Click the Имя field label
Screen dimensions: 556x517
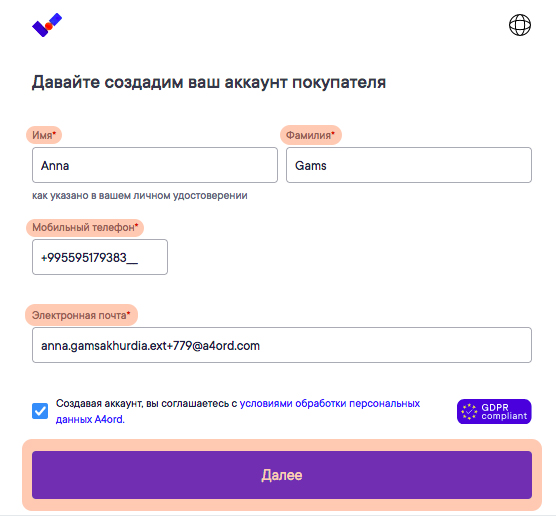click(42, 135)
